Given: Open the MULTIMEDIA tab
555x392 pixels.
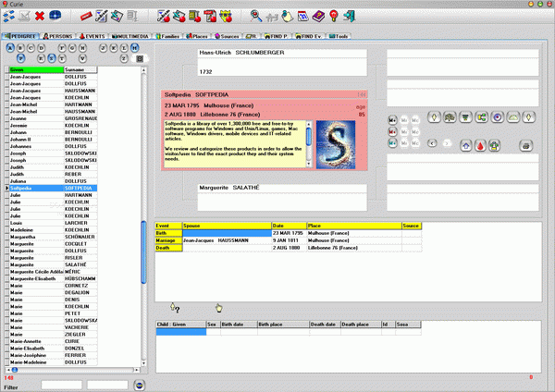Looking at the screenshot, I should [130, 36].
